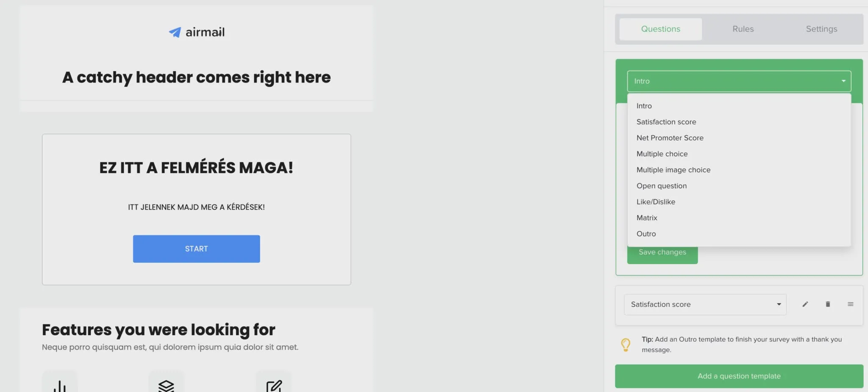
Task: Switch to the Rules tab
Action: (x=743, y=29)
